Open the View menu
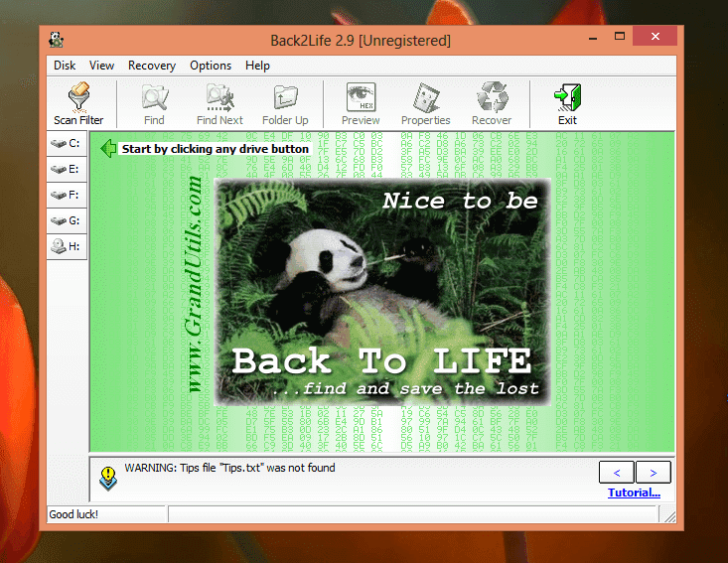The image size is (728, 563). click(x=101, y=66)
